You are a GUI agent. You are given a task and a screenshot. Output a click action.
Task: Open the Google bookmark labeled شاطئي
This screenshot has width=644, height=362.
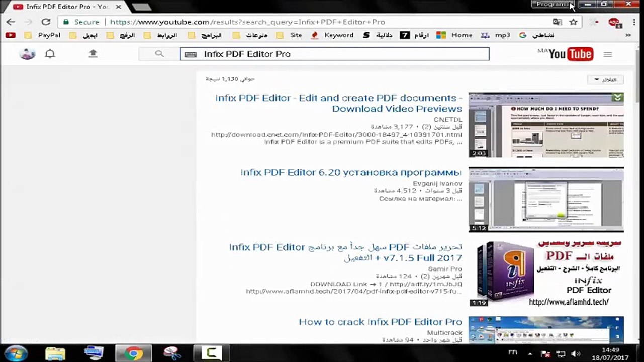point(536,35)
